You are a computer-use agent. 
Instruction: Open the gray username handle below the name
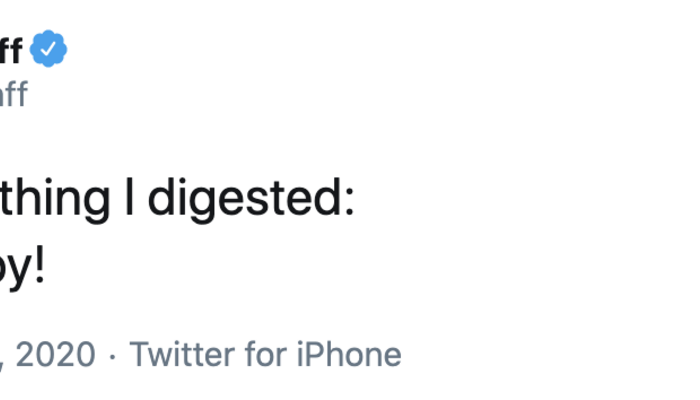pyautogui.click(x=13, y=94)
